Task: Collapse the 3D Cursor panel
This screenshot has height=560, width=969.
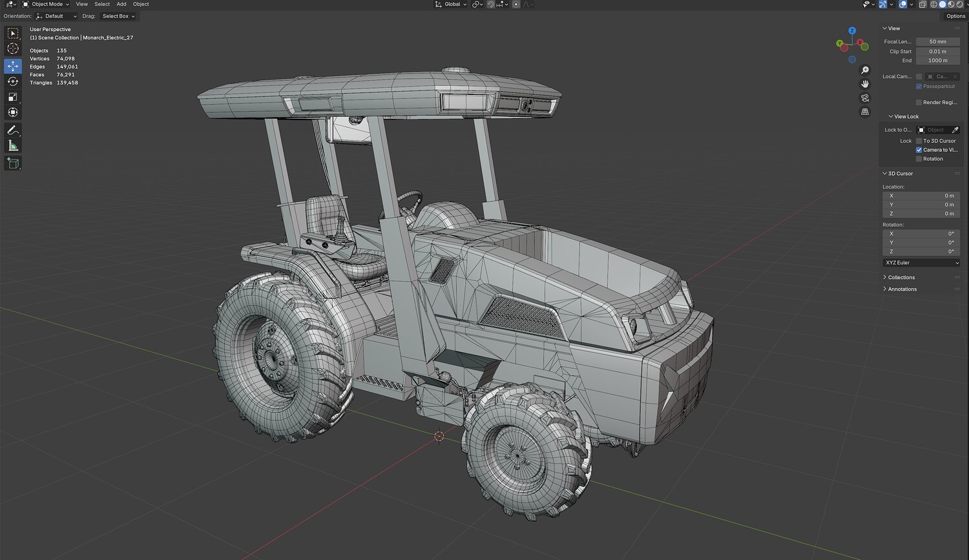Action: 898,174
